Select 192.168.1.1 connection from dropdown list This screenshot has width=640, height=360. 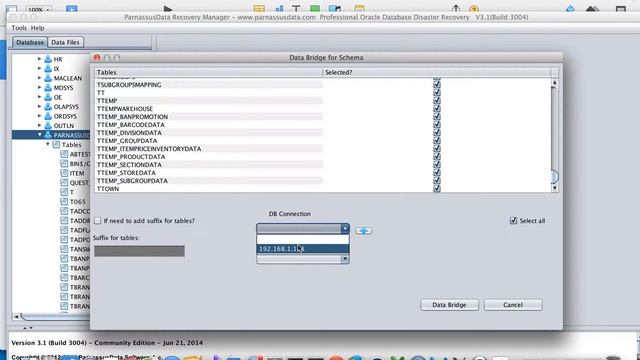click(x=303, y=249)
